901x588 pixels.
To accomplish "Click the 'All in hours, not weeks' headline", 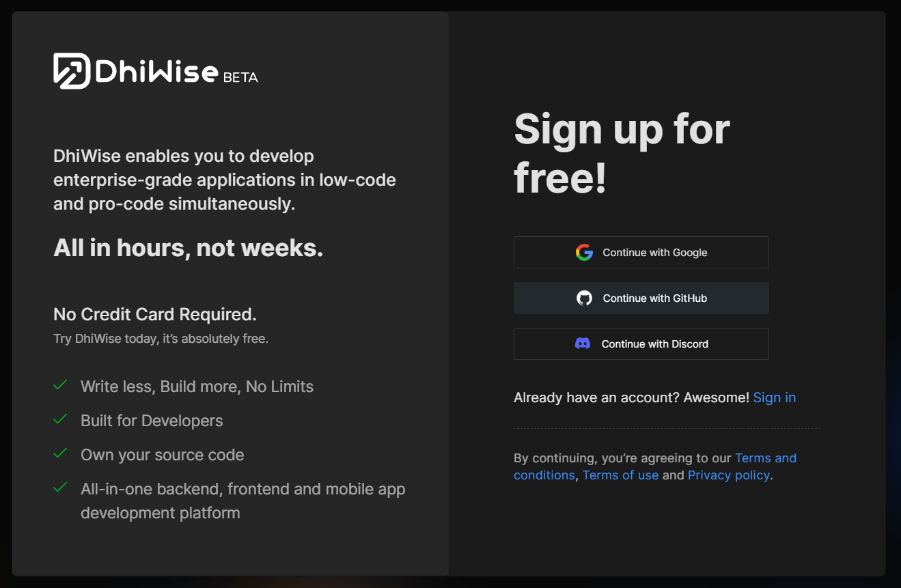I will pyautogui.click(x=188, y=247).
